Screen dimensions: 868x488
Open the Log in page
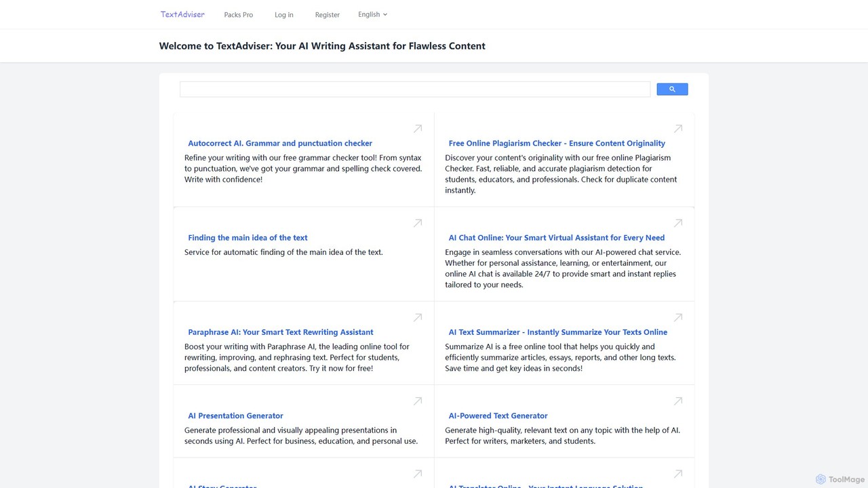point(284,15)
